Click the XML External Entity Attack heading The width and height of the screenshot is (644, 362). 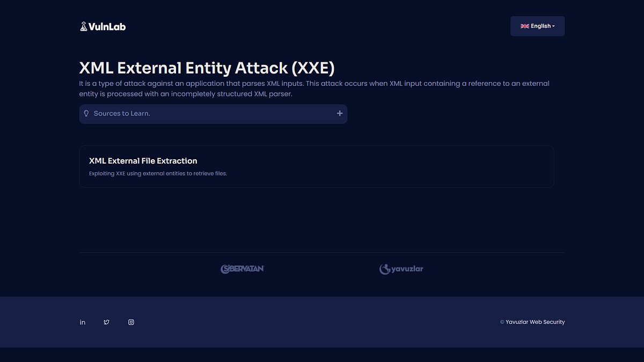(207, 68)
